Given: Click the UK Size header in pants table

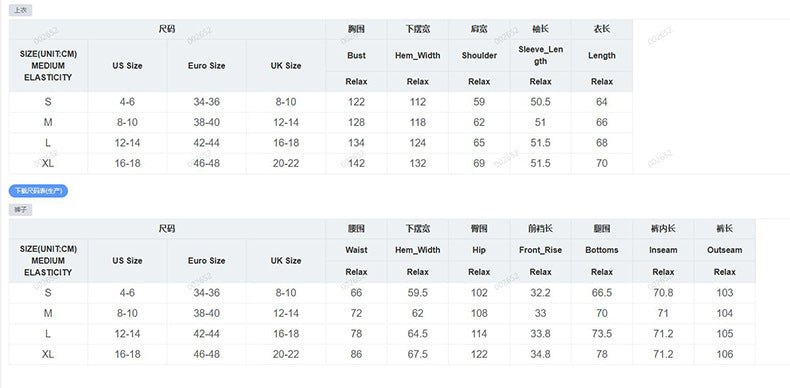Looking at the screenshot, I should (286, 261).
